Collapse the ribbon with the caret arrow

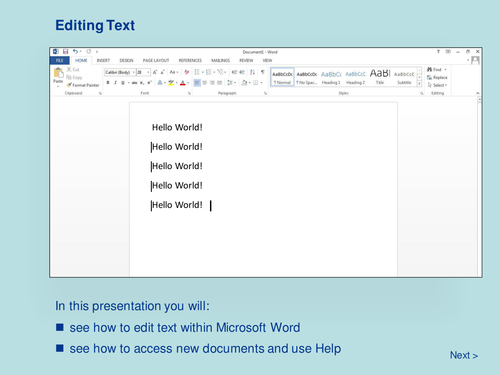tap(478, 93)
